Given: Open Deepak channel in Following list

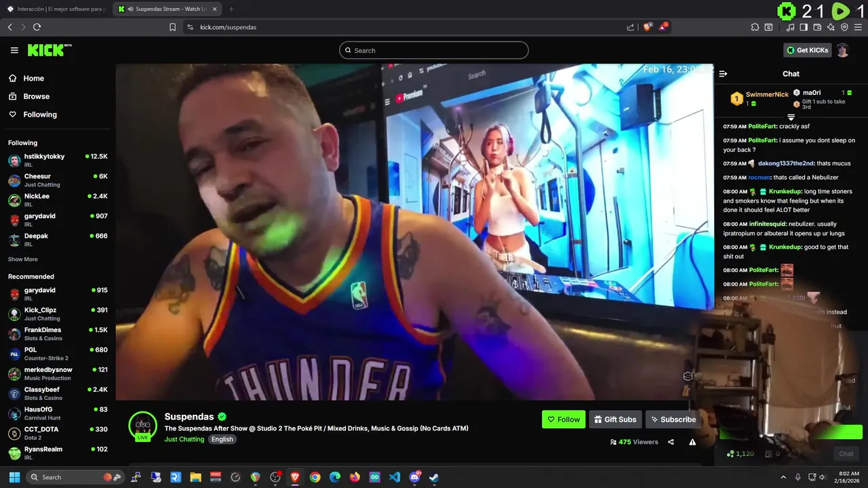Looking at the screenshot, I should click(58, 240).
